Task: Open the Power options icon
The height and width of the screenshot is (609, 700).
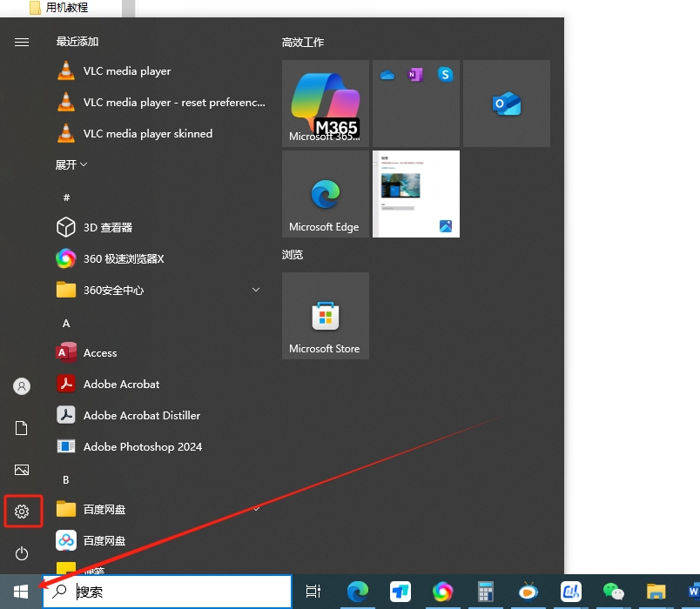Action: pyautogui.click(x=22, y=553)
